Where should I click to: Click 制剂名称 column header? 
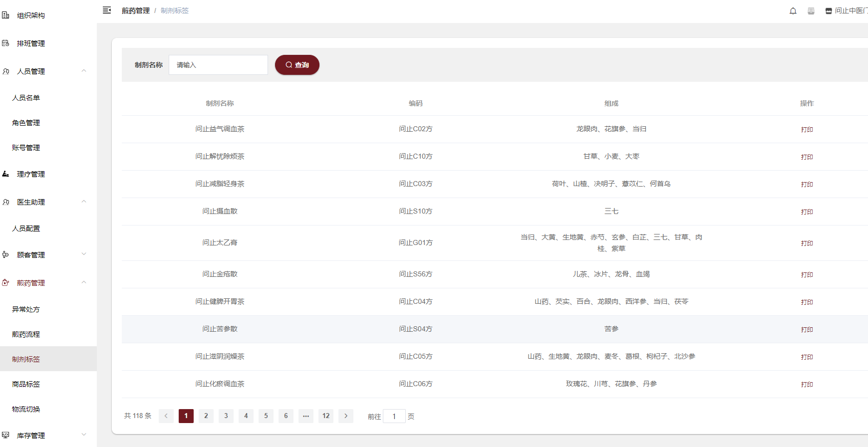220,103
